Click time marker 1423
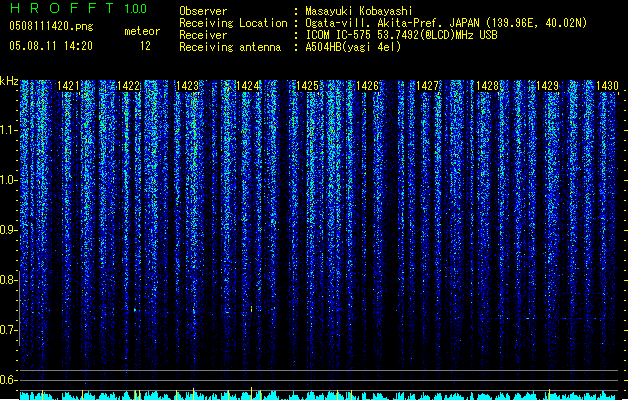Viewport: 629px width, 400px height. pyautogui.click(x=188, y=86)
